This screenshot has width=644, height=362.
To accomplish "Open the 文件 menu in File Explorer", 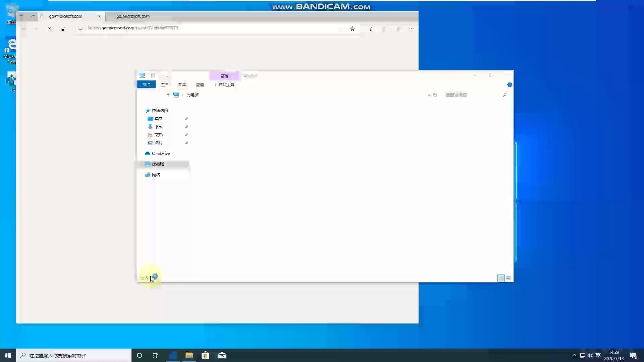I will coord(146,84).
